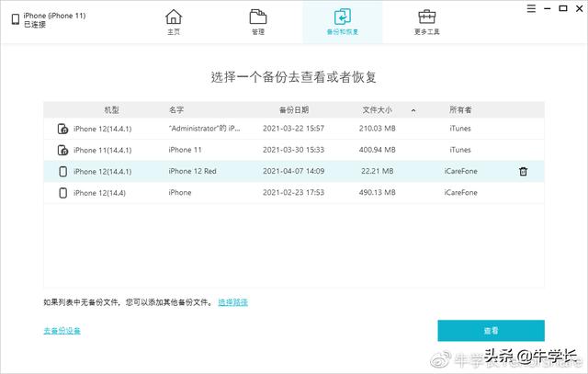Select the "Administrator"的 iP... backup name
This screenshot has height=374, width=588.
tap(204, 129)
